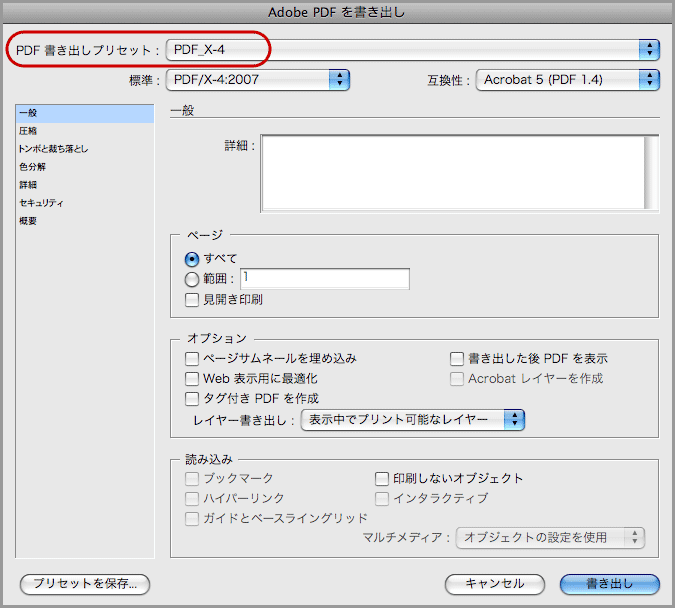
Task: Open the 標準 PDF/X-4:2007 dropdown
Action: click(x=258, y=79)
